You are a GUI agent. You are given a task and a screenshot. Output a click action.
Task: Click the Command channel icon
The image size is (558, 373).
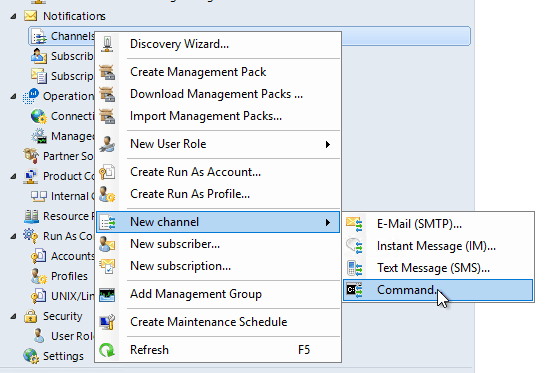[x=354, y=290]
